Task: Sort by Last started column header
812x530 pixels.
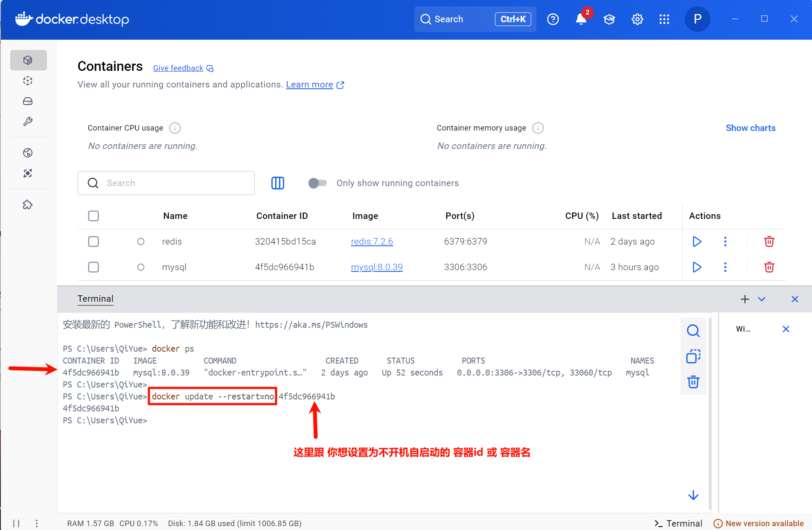Action: pyautogui.click(x=637, y=216)
